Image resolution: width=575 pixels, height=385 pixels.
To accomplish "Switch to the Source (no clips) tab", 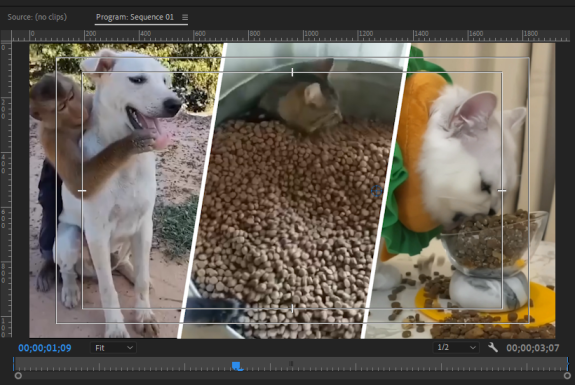I will pos(37,17).
